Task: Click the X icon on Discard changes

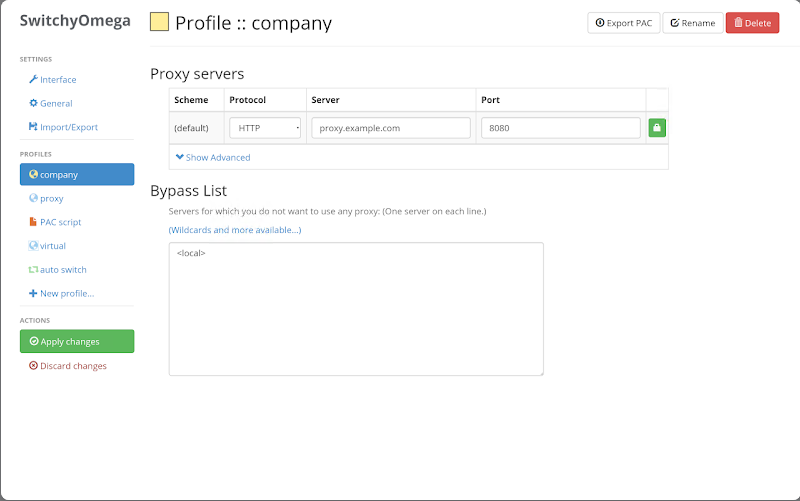Action: pyautogui.click(x=33, y=365)
